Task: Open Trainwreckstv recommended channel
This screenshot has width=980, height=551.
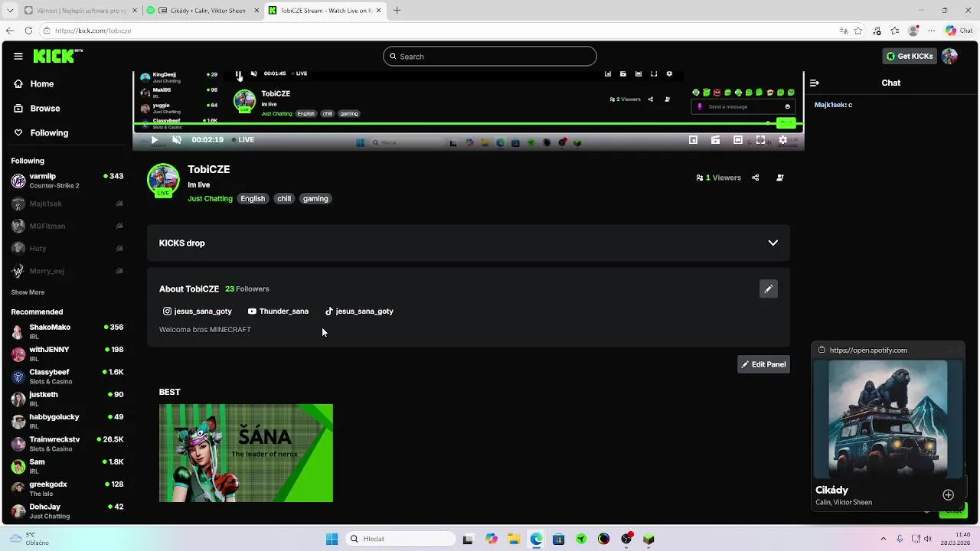Action: [67, 444]
